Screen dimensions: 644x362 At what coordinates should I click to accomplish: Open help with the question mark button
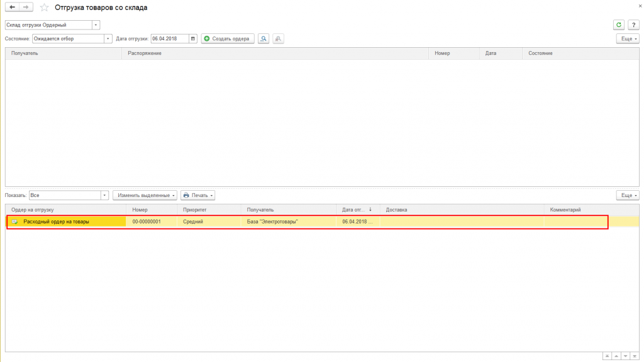tap(633, 25)
